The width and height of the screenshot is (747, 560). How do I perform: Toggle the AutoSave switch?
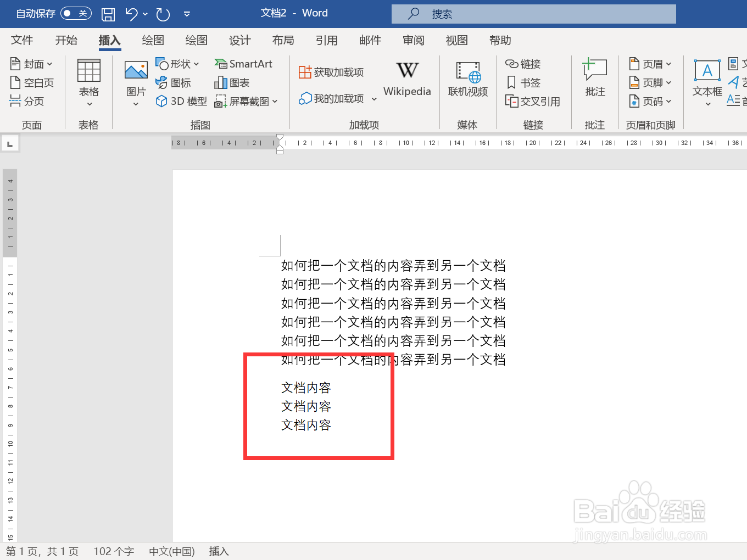pyautogui.click(x=76, y=13)
